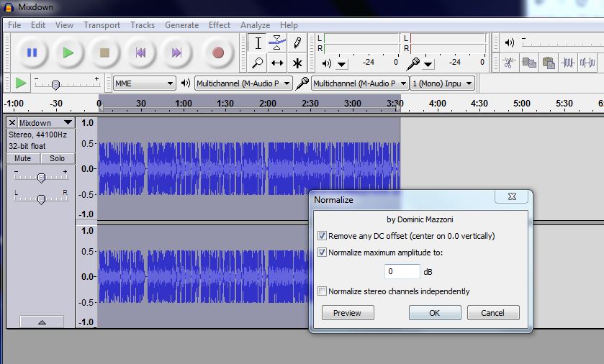Viewport: 604px width, 364px height.
Task: Select the Time Shift tool
Action: coord(277,63)
